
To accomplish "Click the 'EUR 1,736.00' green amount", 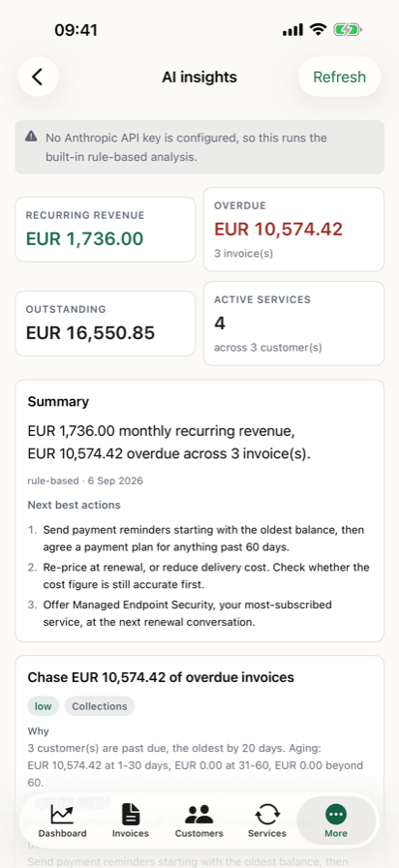I will 84,238.
